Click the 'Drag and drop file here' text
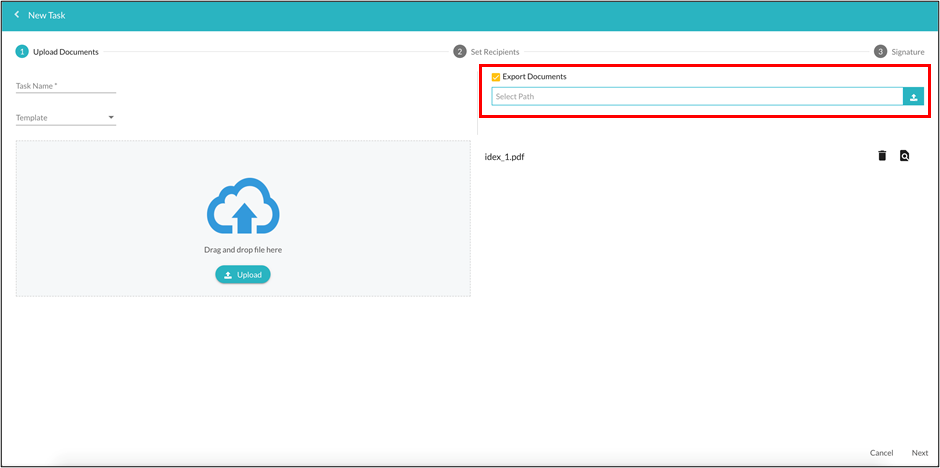Image resolution: width=940 pixels, height=468 pixels. click(x=243, y=250)
